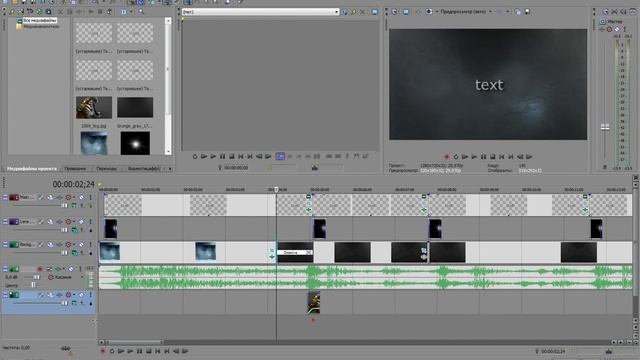Open compositing mode on track 1
Image resolution: width=640 pixels, height=360 pixels.
(75, 206)
